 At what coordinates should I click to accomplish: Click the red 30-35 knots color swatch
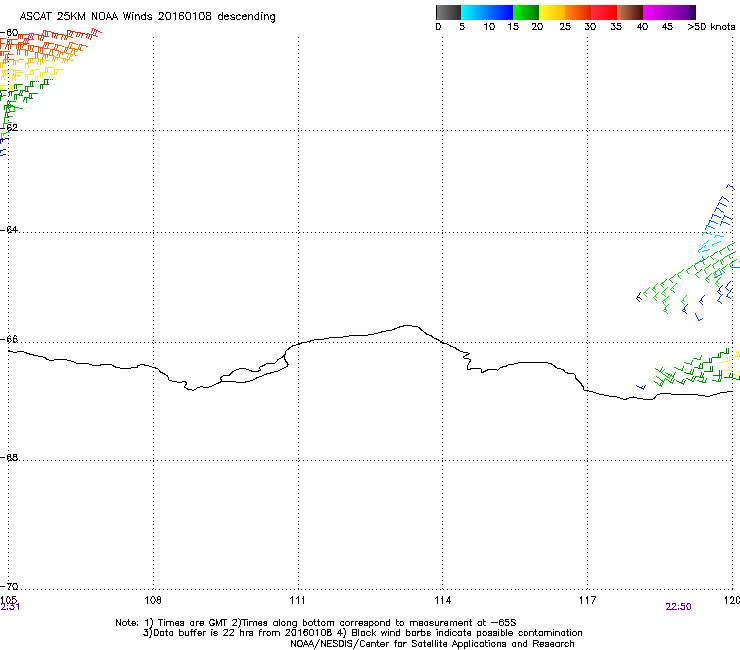(x=604, y=12)
